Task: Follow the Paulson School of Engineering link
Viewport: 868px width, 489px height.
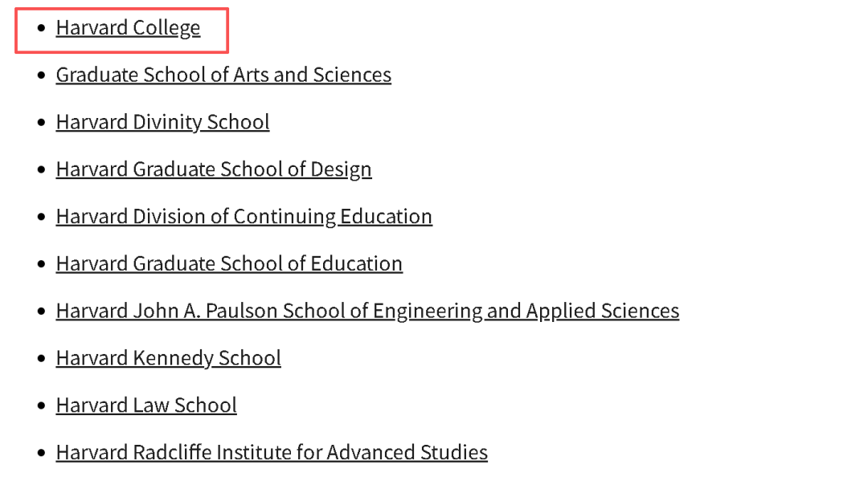Action: tap(367, 311)
